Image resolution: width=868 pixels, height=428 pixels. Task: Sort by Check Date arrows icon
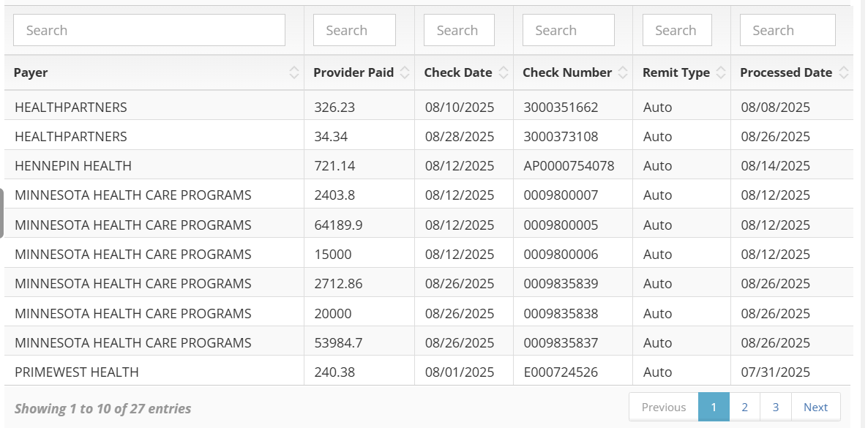(504, 72)
